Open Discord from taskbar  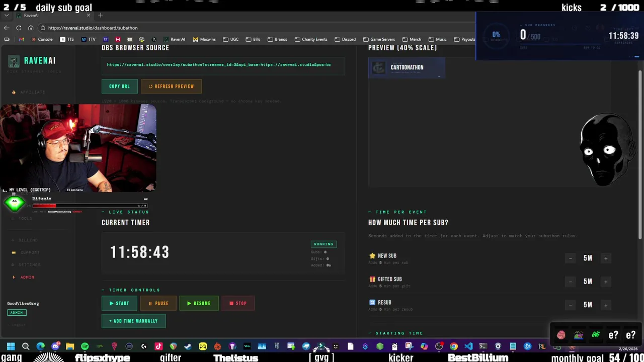tap(55, 346)
